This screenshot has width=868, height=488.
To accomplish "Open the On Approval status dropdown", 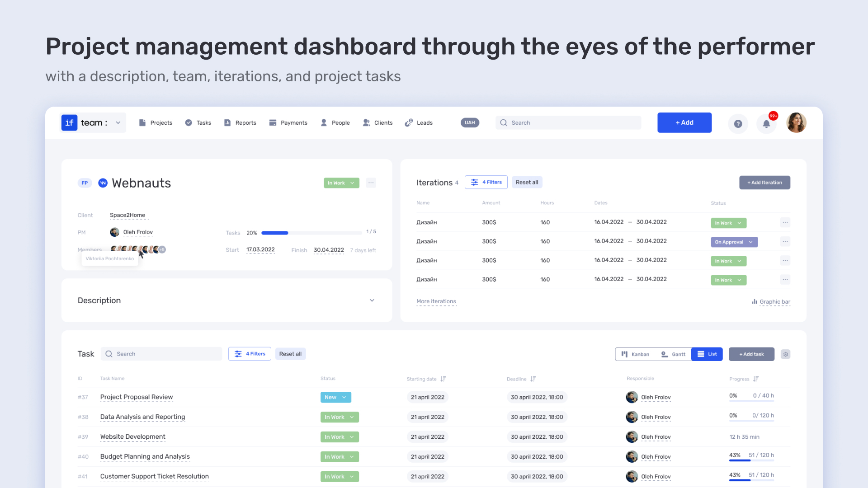I will [734, 242].
